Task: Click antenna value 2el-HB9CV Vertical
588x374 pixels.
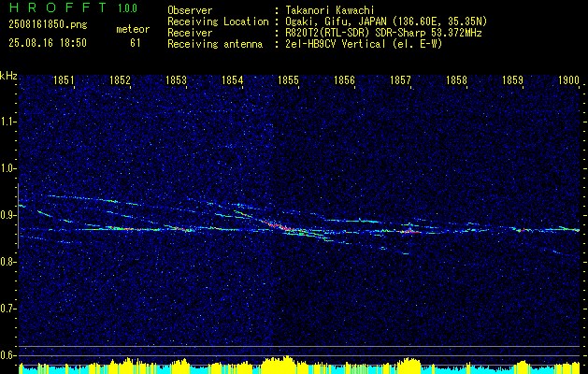Action: point(336,44)
